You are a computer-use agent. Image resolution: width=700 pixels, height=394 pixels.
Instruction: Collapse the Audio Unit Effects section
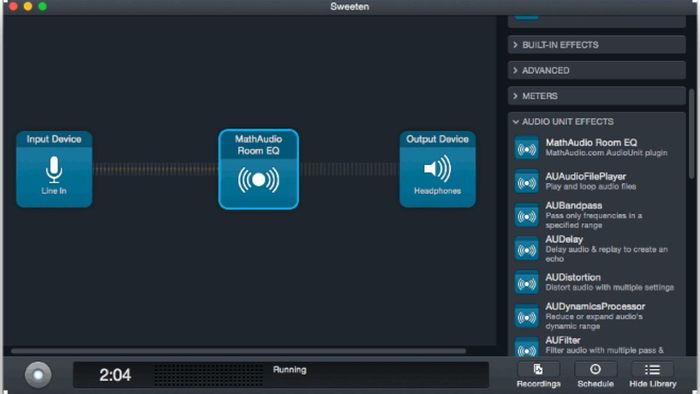click(x=596, y=121)
